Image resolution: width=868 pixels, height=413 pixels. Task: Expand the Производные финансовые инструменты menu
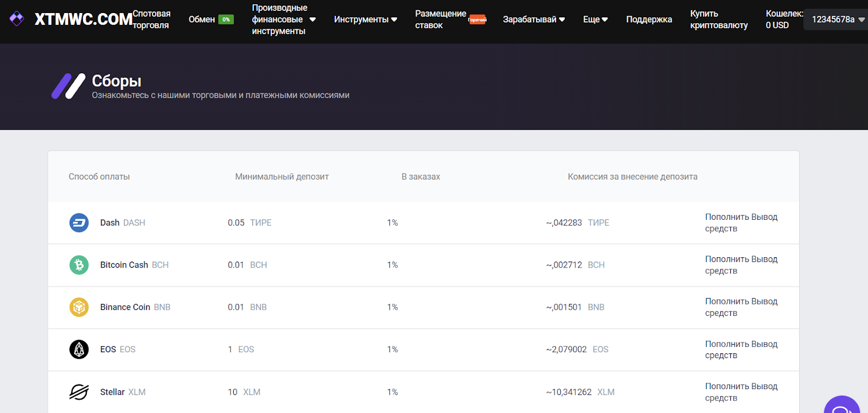click(x=284, y=20)
